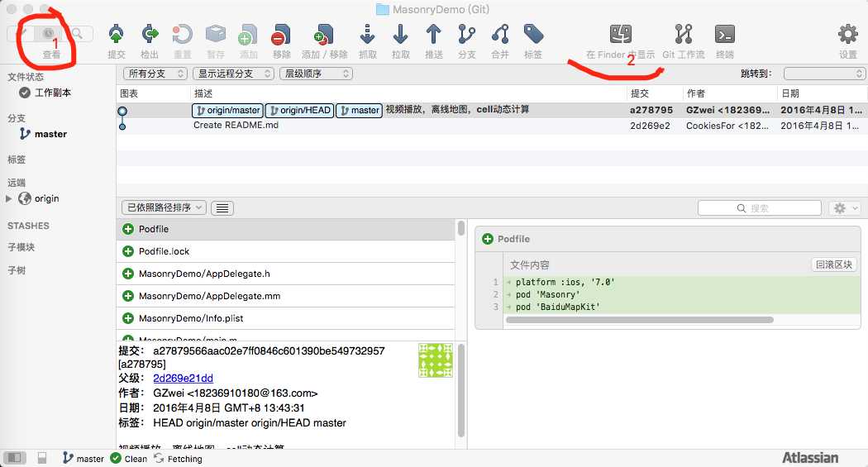Click the disk icon in status bar

click(x=42, y=458)
